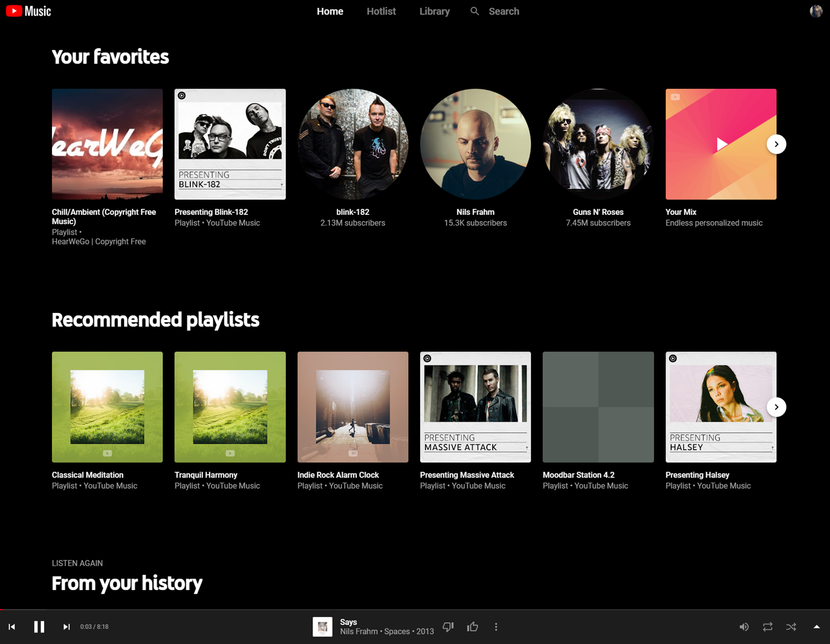
Task: Click Nils Frahm name under favorites
Action: coord(475,212)
